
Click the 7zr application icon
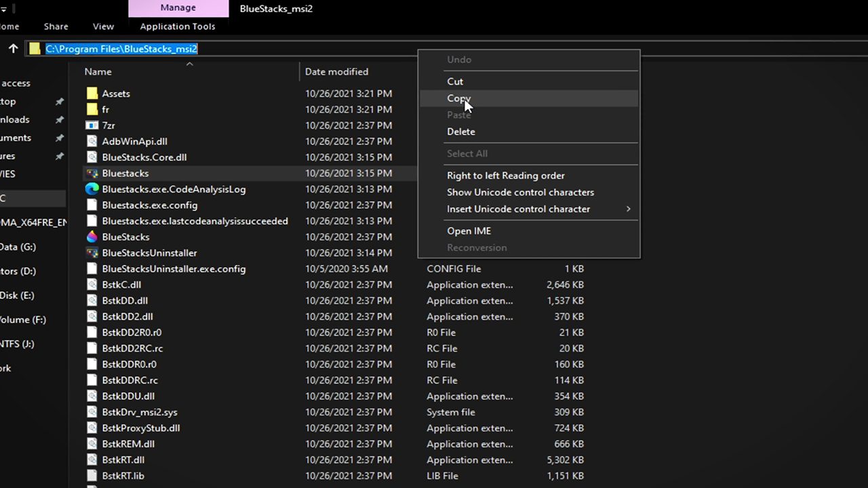[x=92, y=125]
